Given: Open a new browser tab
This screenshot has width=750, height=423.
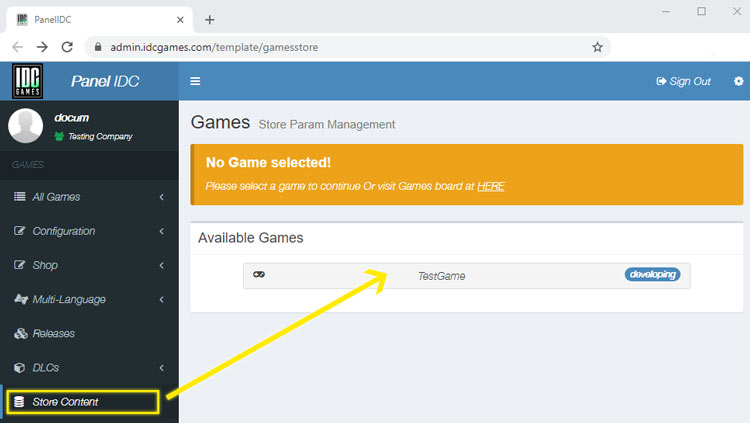Looking at the screenshot, I should (210, 20).
